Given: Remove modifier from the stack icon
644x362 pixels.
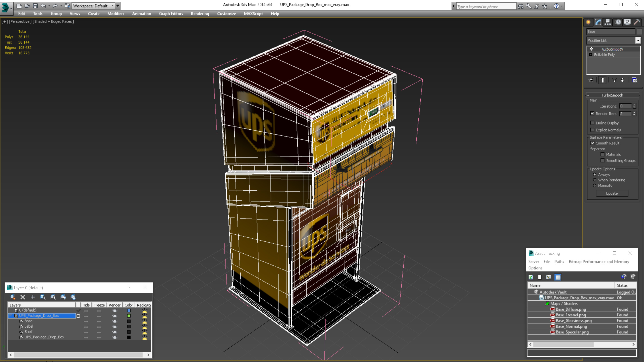Looking at the screenshot, I should pyautogui.click(x=623, y=80).
